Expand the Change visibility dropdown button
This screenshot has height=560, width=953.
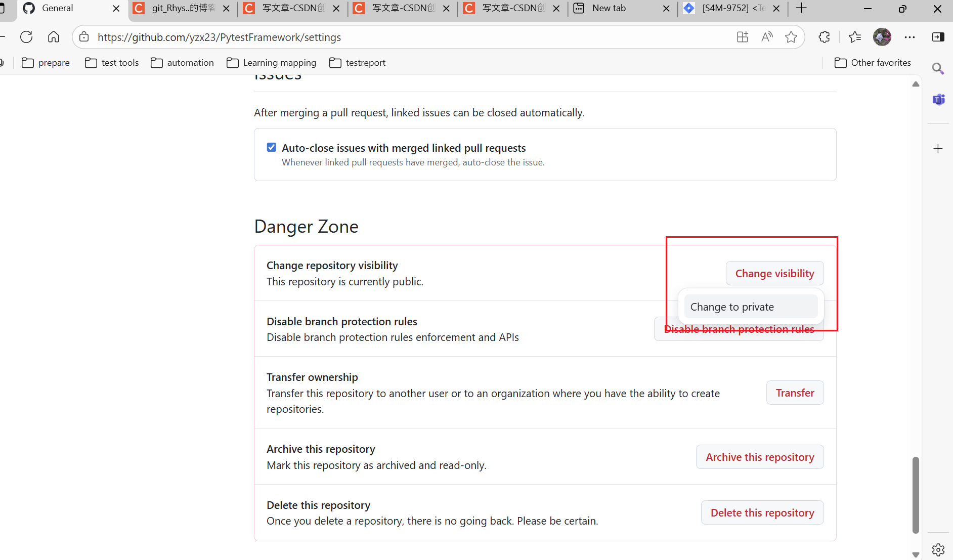[x=774, y=273]
